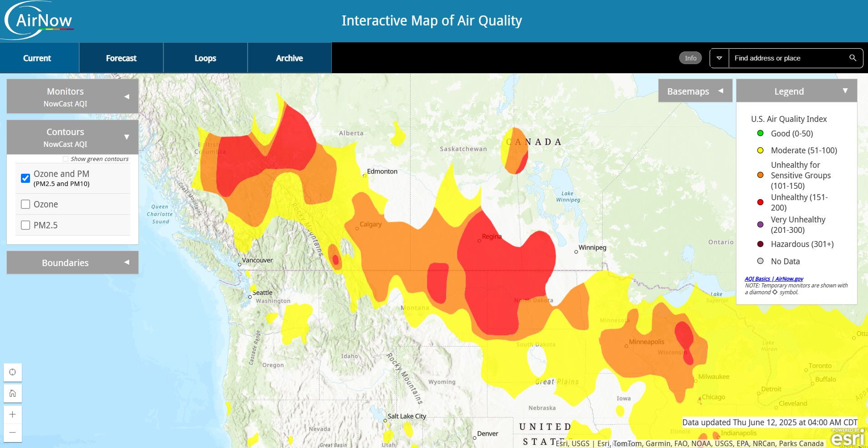Click the find my location icon

(x=13, y=372)
